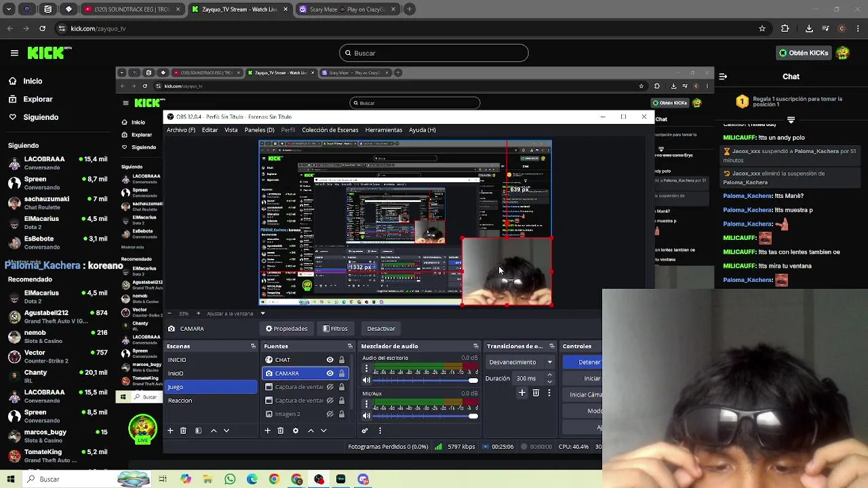Image resolution: width=868 pixels, height=488 pixels.
Task: Toggle lock on Imagen 2 source
Action: pyautogui.click(x=342, y=414)
